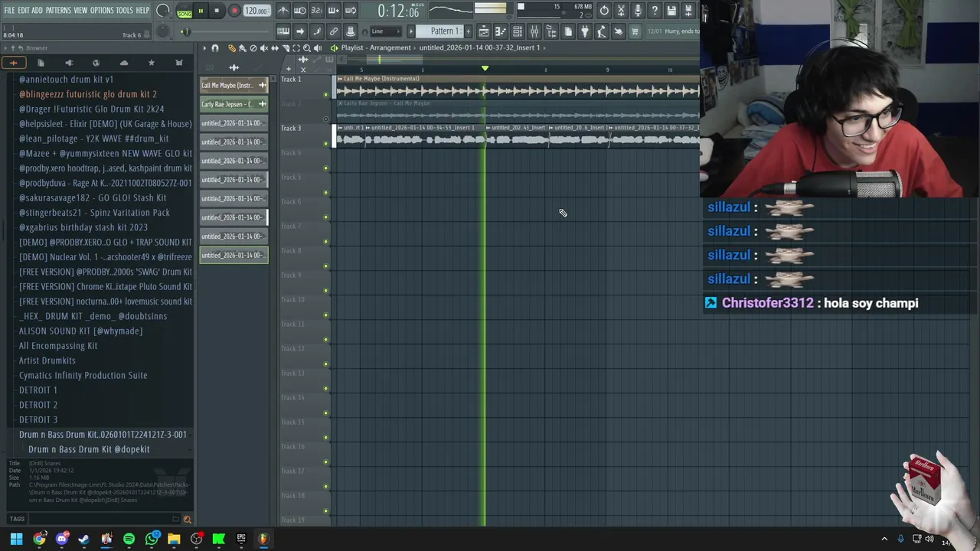980x551 pixels.
Task: Select the Carly Rae Jepsen clip in picker
Action: pyautogui.click(x=234, y=104)
